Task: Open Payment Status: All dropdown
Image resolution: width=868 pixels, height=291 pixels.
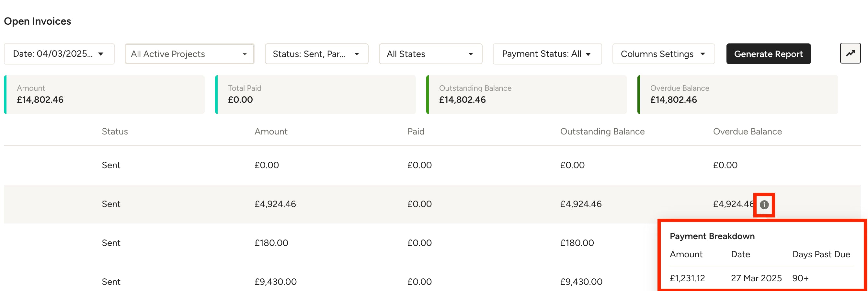Action: [x=547, y=53]
